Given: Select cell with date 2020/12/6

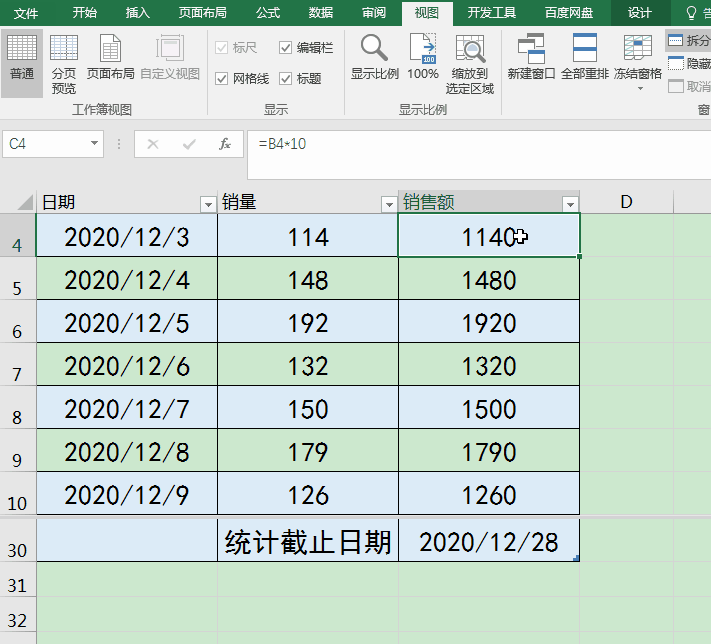Looking at the screenshot, I should coord(127,365).
